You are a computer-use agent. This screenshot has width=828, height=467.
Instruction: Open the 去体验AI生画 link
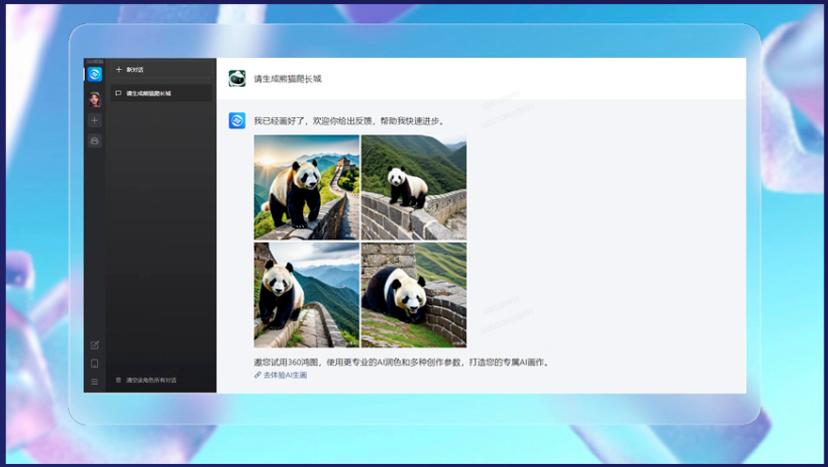pos(285,375)
